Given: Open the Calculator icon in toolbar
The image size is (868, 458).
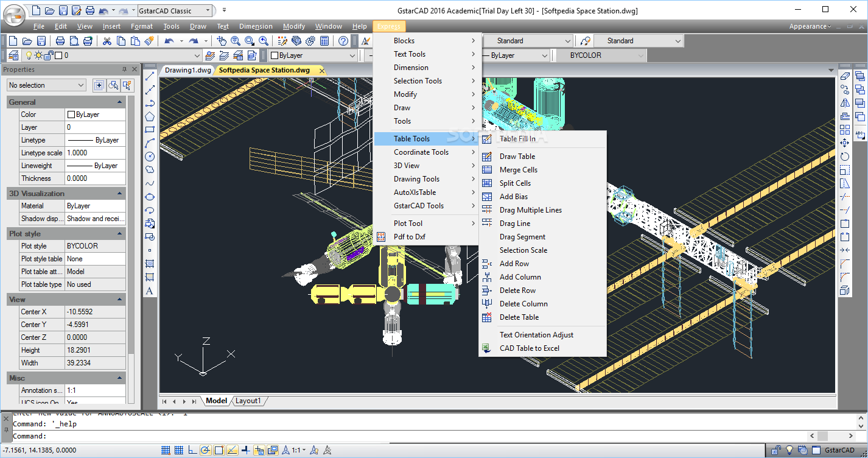Looking at the screenshot, I should click(x=325, y=41).
